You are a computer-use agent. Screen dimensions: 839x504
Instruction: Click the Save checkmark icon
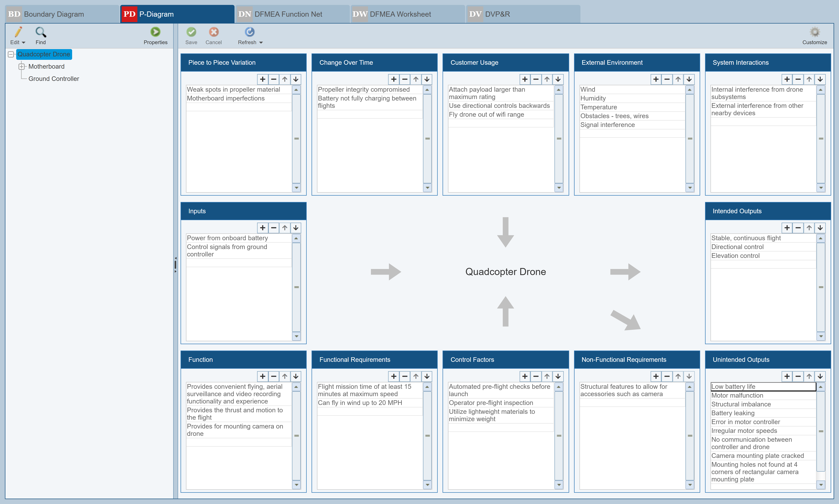pos(191,32)
